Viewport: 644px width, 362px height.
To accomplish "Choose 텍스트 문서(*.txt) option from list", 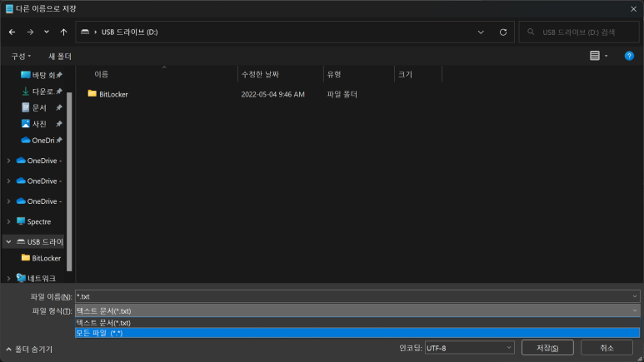I will pyautogui.click(x=357, y=323).
